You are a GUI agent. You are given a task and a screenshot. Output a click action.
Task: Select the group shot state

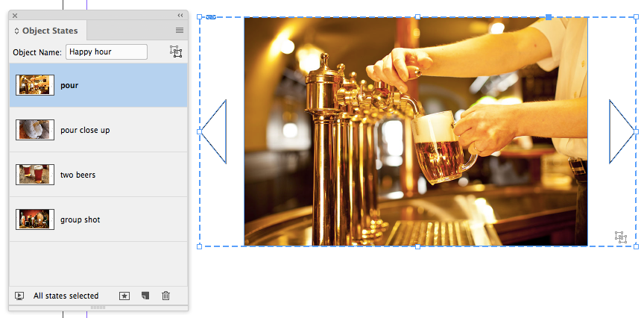98,219
